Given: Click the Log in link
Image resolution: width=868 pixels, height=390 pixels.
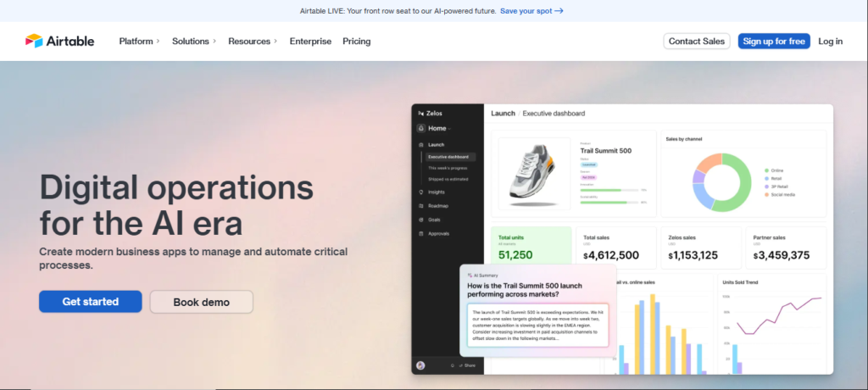Looking at the screenshot, I should pos(831,41).
